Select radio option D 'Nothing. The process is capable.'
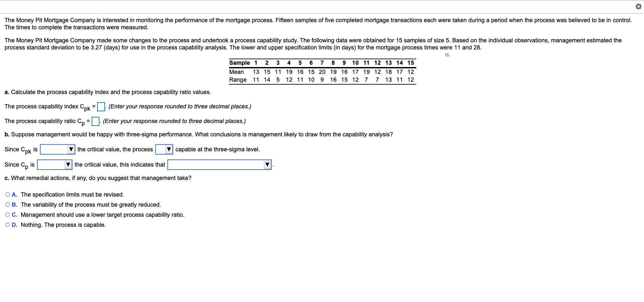 (x=7, y=224)
